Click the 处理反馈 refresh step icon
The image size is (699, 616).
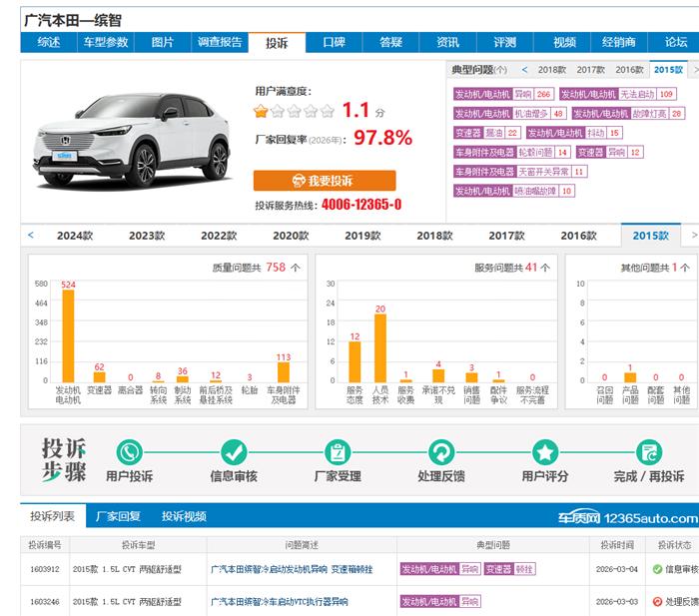[x=441, y=451]
